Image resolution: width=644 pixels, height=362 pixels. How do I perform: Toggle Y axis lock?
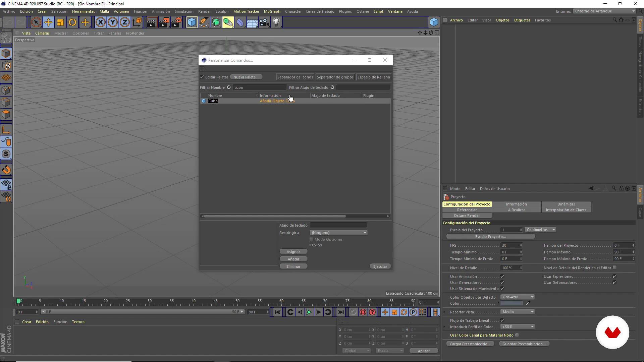[113, 22]
